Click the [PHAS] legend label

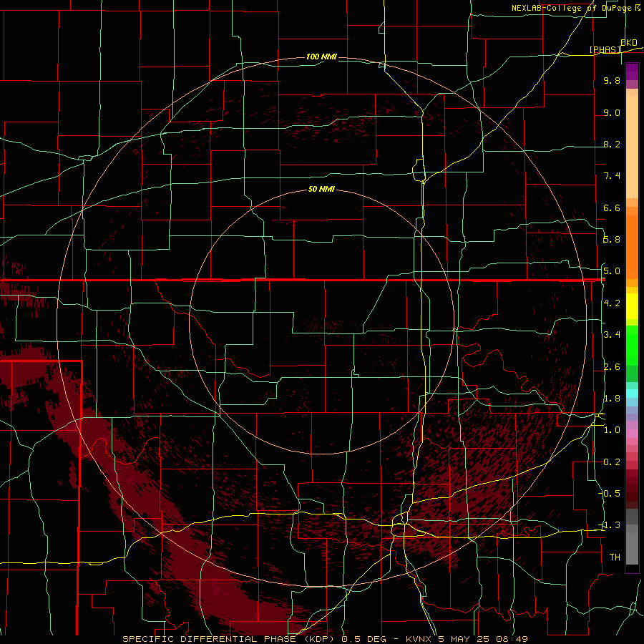[x=605, y=49]
